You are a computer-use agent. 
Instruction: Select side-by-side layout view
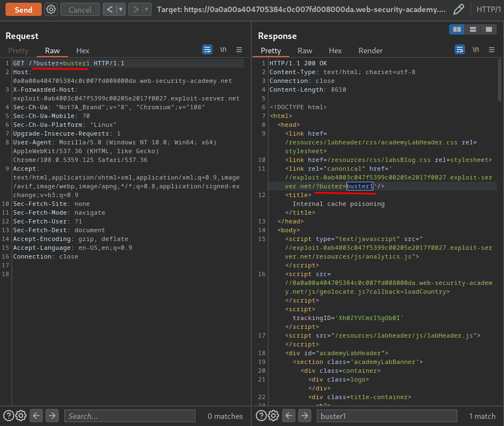(x=457, y=30)
